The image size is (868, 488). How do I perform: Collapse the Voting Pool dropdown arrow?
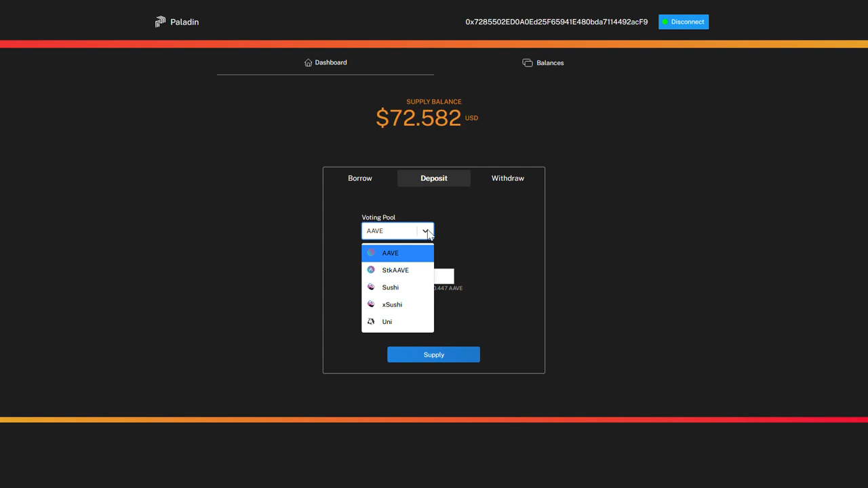pos(425,231)
